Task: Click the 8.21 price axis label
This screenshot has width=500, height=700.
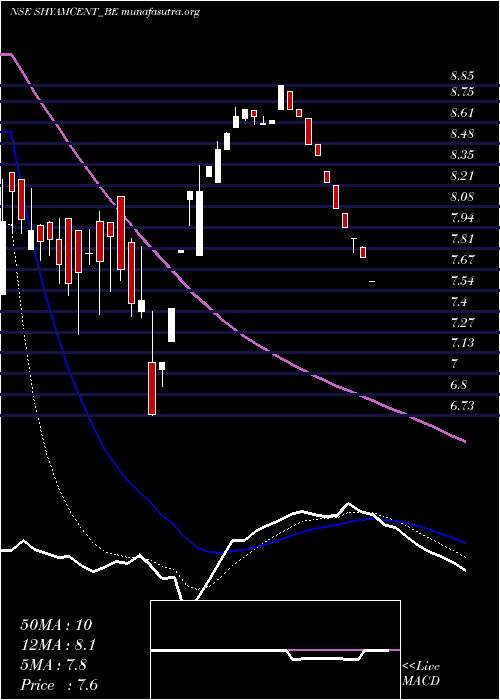Action: [x=462, y=176]
